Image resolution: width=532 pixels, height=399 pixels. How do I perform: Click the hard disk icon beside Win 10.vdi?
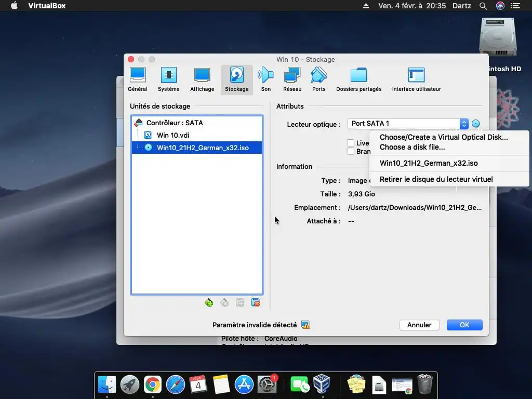coord(148,135)
